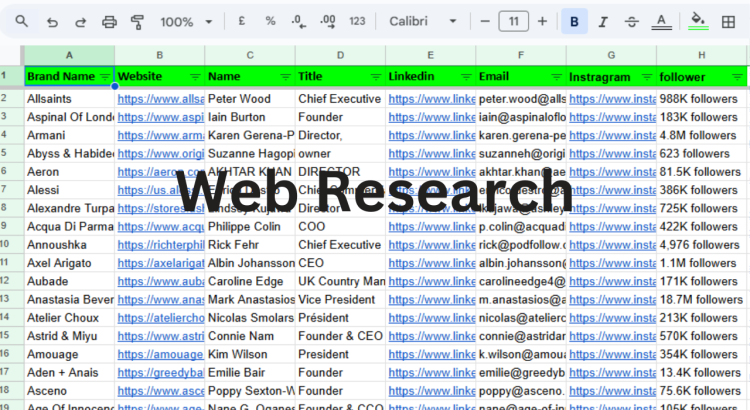Viewport: 750px width, 410px height.
Task: Redo the last action
Action: (x=80, y=22)
